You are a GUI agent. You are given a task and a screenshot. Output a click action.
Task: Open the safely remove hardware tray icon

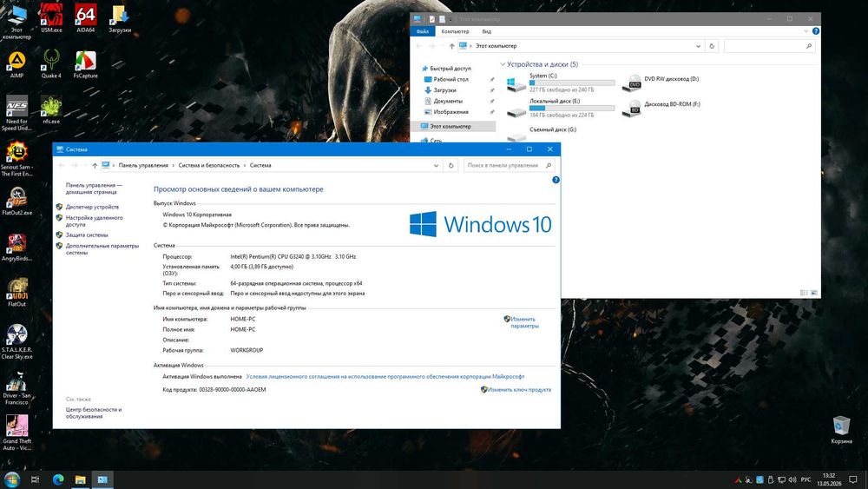pos(770,479)
